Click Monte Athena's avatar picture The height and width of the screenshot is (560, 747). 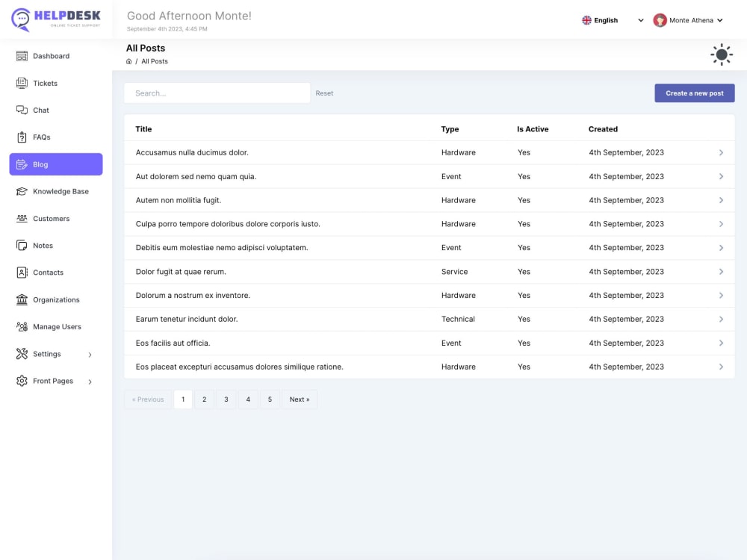(x=660, y=20)
